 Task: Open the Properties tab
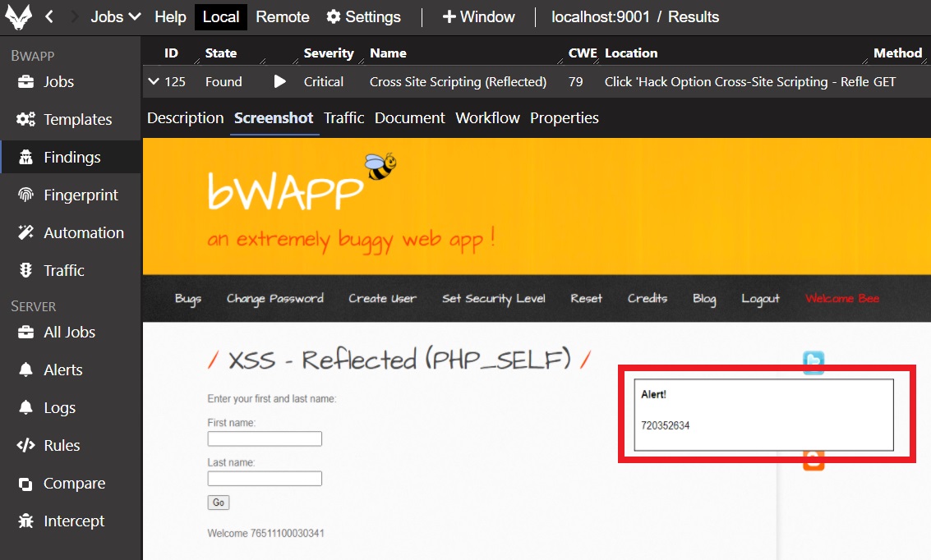pos(564,118)
